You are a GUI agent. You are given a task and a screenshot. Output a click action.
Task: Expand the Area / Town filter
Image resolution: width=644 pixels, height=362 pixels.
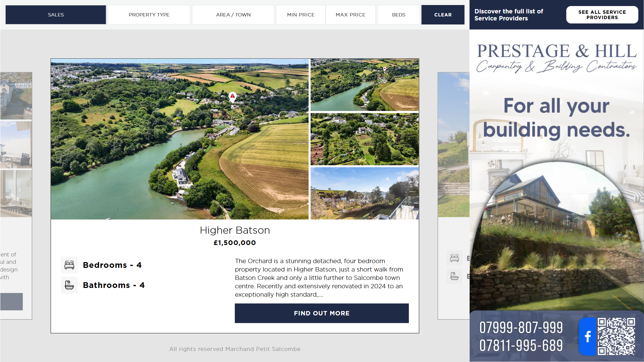click(233, 15)
